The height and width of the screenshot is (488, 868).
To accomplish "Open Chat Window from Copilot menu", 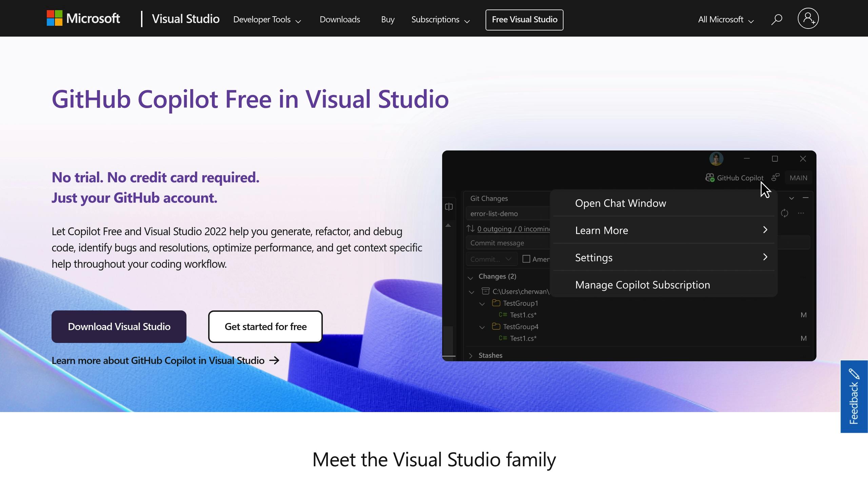I will pyautogui.click(x=620, y=203).
